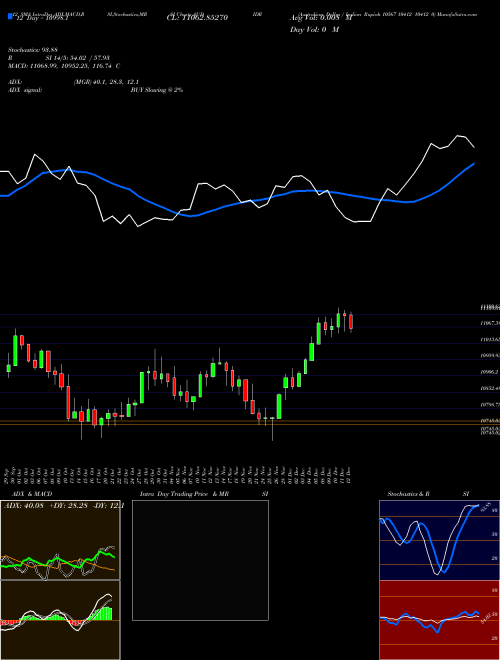The image size is (500, 660).
Task: Click the ADX line chart panel
Action: click(60, 540)
